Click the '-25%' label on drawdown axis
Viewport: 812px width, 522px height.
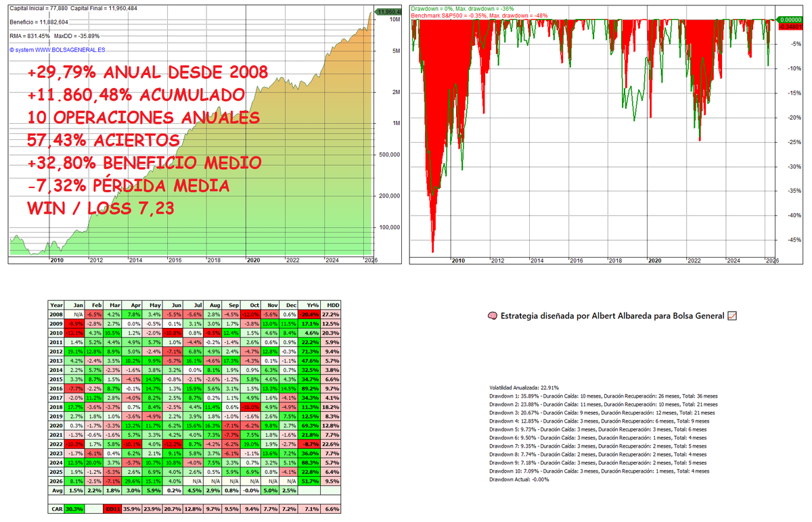click(x=794, y=142)
